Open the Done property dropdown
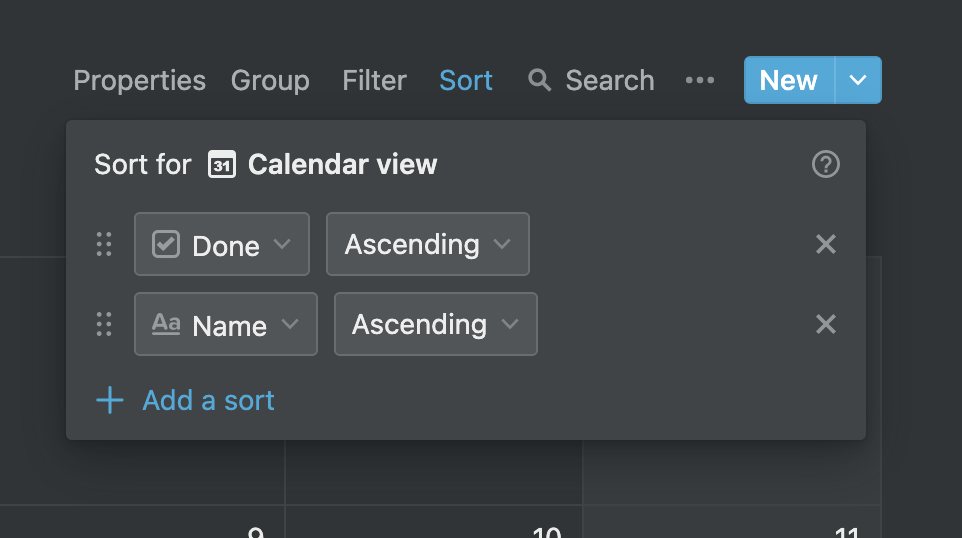Image resolution: width=962 pixels, height=538 pixels. click(x=221, y=244)
